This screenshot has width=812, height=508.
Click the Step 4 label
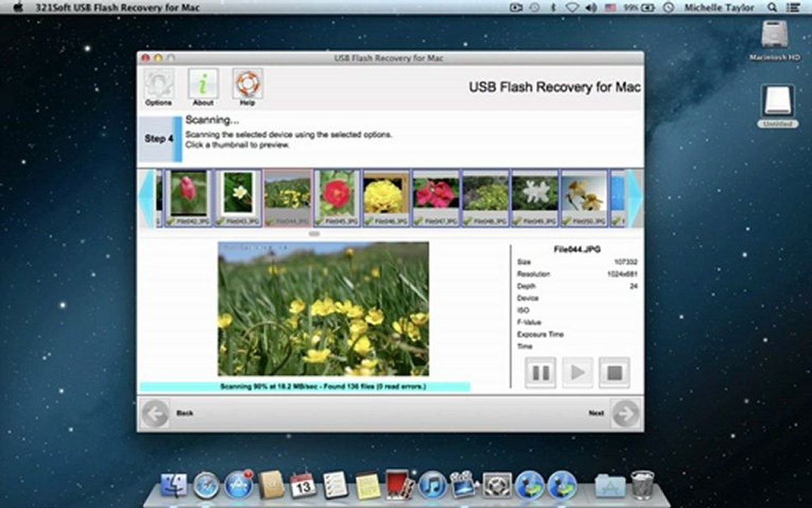point(159,139)
